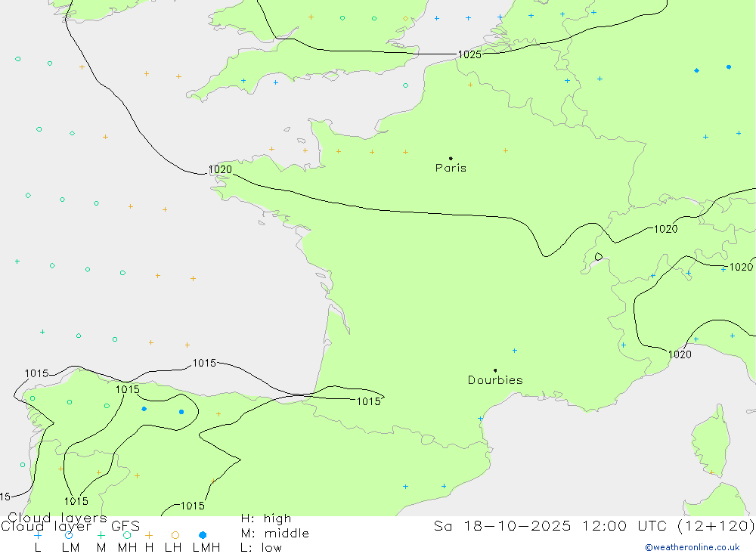Click the 1020 label off the Brittany coast

(x=220, y=170)
